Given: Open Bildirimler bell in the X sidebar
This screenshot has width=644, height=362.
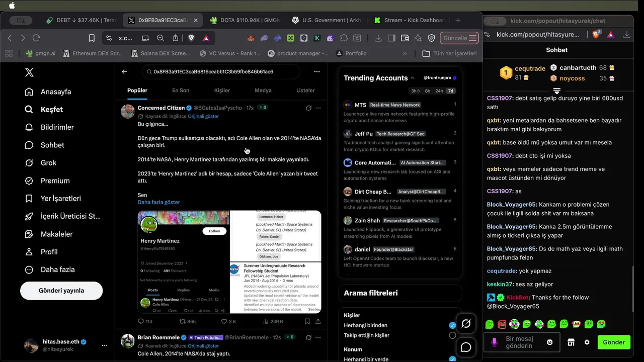Looking at the screenshot, I should [29, 127].
